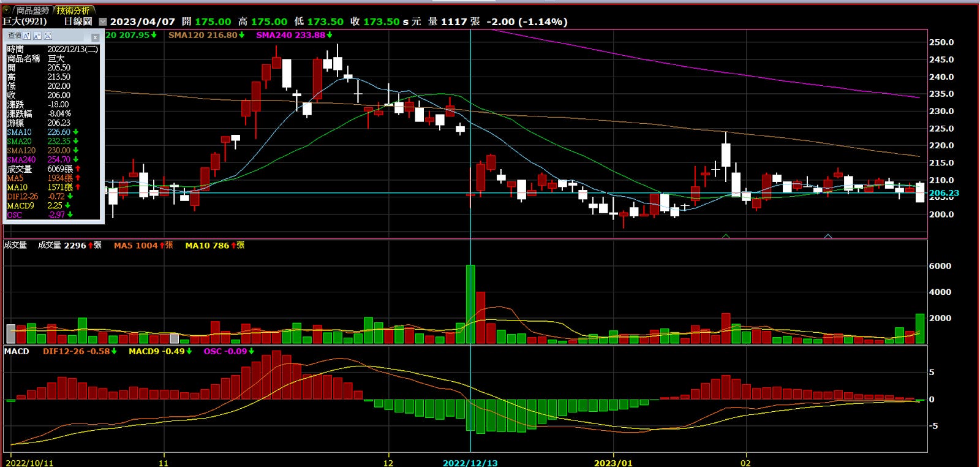Click the OSC -2.97 row in 查價 panel

[x=52, y=215]
